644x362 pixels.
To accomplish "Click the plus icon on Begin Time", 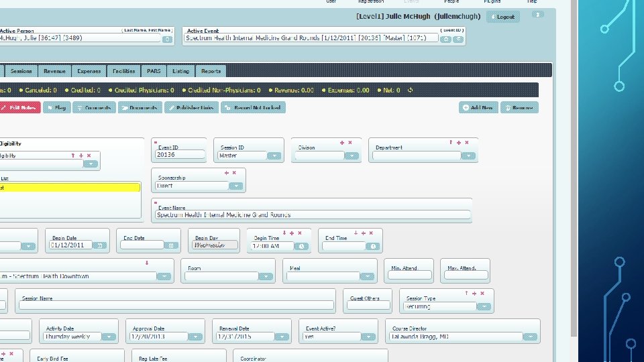I will pyautogui.click(x=292, y=233).
